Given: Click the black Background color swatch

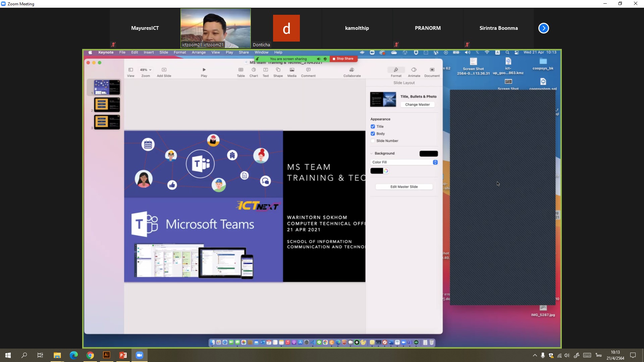Looking at the screenshot, I should [x=428, y=154].
